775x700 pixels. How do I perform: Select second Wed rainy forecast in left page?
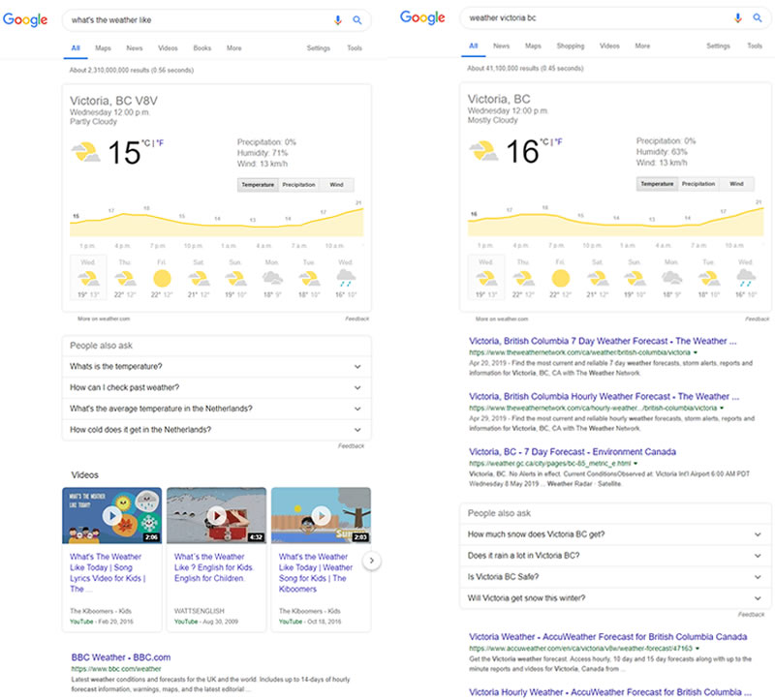(346, 279)
